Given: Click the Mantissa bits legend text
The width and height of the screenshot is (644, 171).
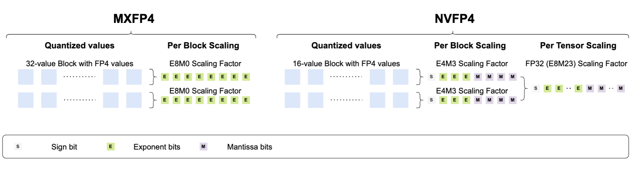Looking at the screenshot, I should tap(250, 147).
